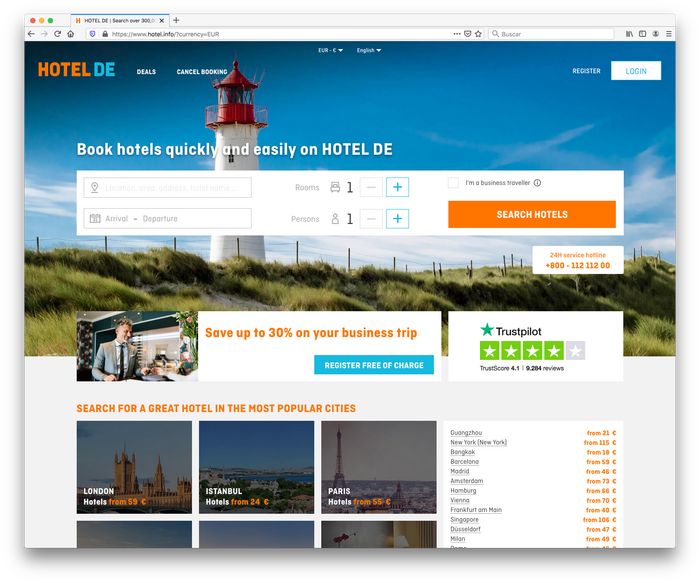Screen dimensions: 700x583
Task: Open the Istanbul hotels thumbnail
Action: [x=257, y=467]
